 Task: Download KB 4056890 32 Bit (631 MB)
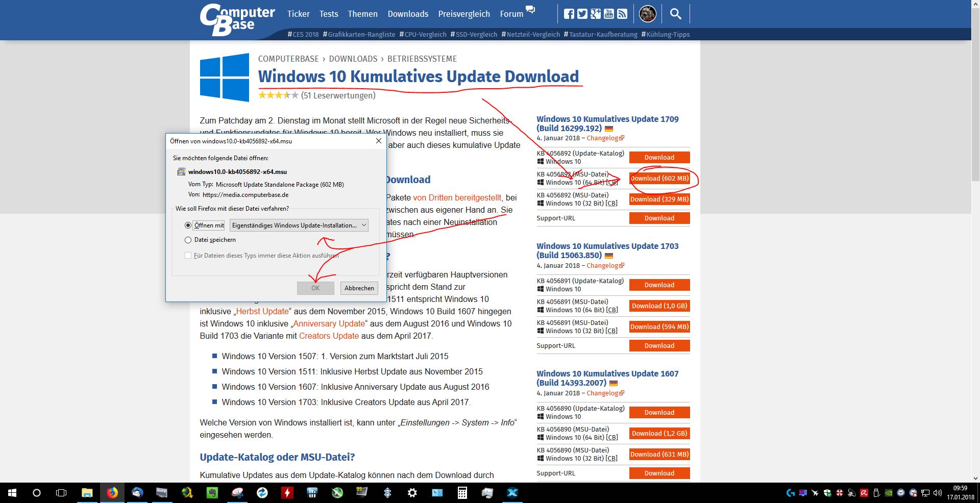[x=659, y=455]
